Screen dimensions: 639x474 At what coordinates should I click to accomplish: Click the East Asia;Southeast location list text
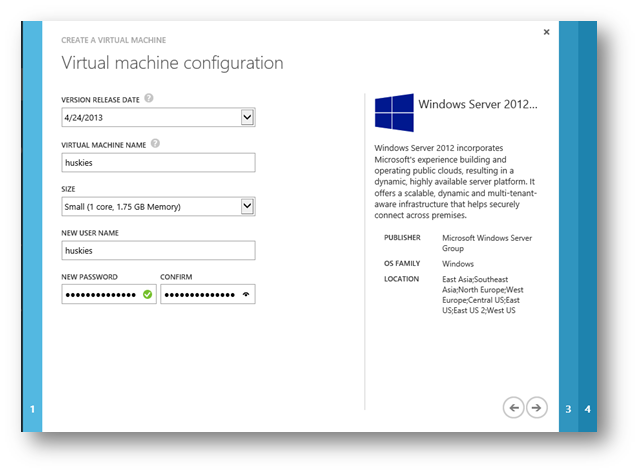[x=483, y=295]
